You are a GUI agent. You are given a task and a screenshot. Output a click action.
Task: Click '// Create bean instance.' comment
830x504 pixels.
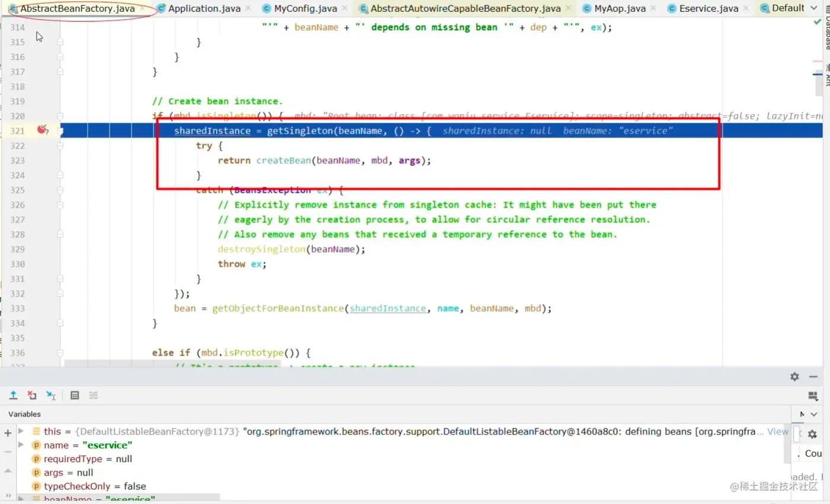218,101
